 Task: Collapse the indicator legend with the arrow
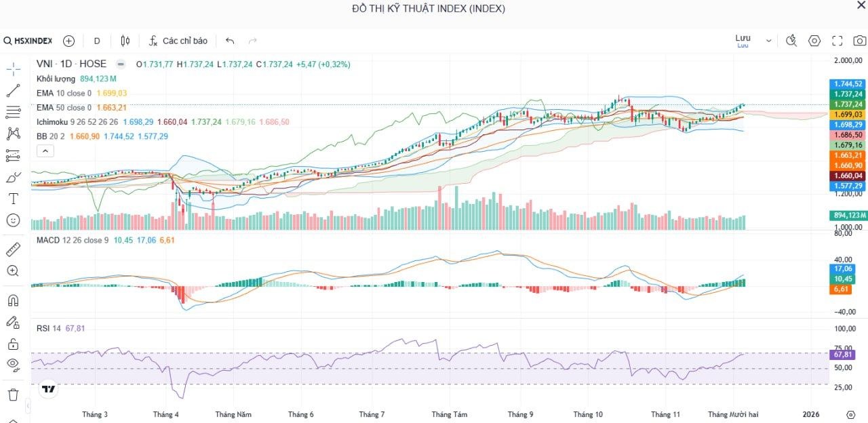45,150
